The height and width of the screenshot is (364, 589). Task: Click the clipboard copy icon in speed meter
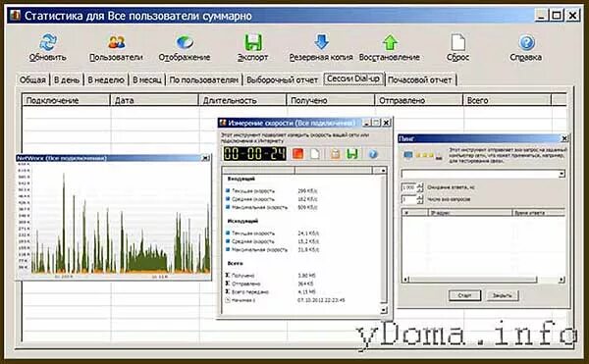pyautogui.click(x=335, y=154)
